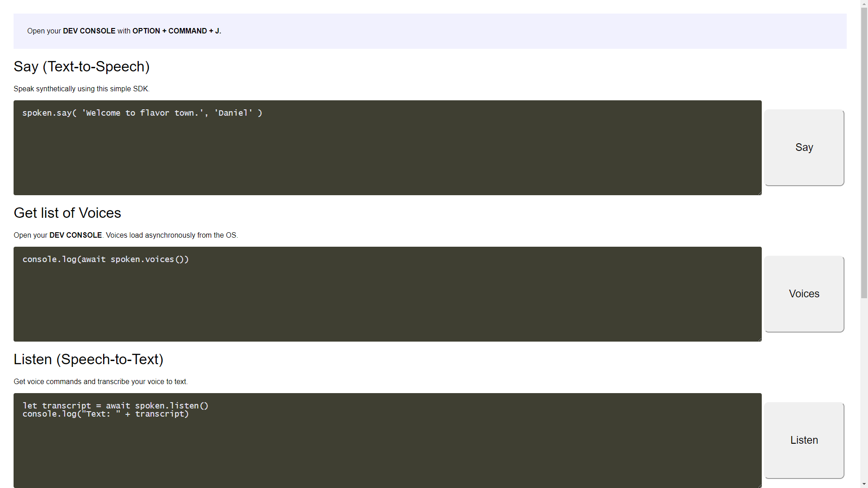This screenshot has height=488, width=868.
Task: Click the 'Get list of Voices' heading
Action: [67, 212]
